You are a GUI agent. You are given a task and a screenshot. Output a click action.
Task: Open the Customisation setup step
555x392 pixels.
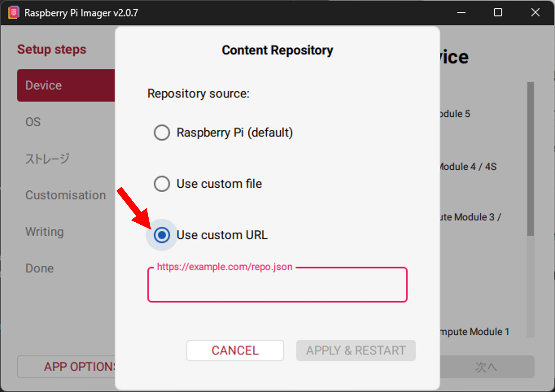(66, 195)
